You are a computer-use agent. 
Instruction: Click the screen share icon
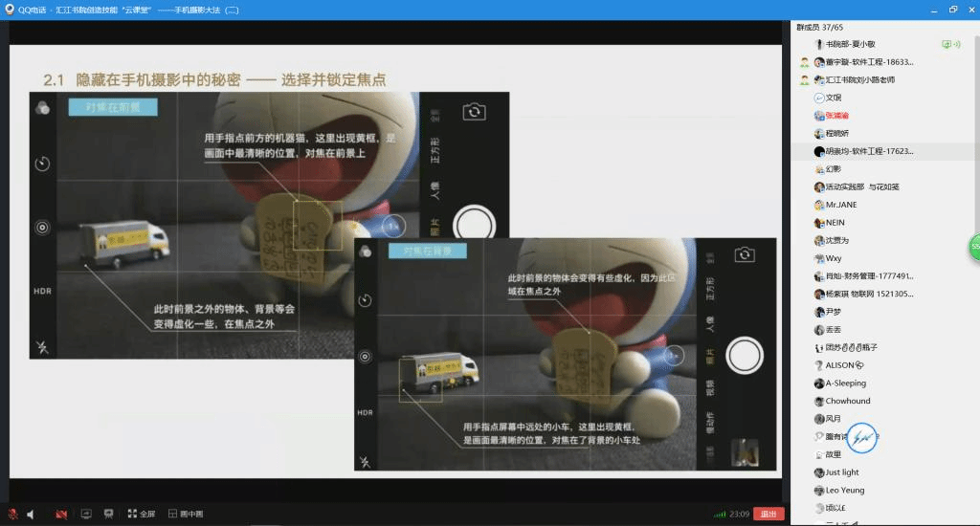(x=86, y=515)
